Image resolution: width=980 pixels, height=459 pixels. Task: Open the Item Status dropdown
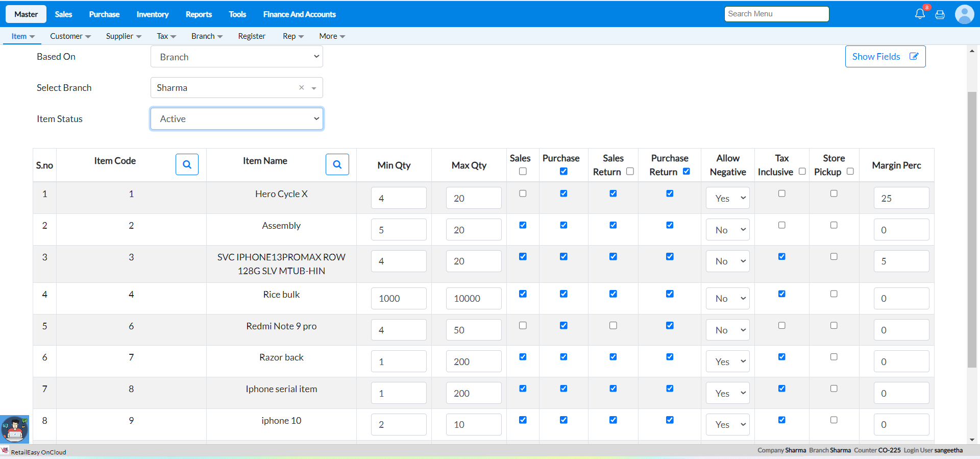[237, 119]
